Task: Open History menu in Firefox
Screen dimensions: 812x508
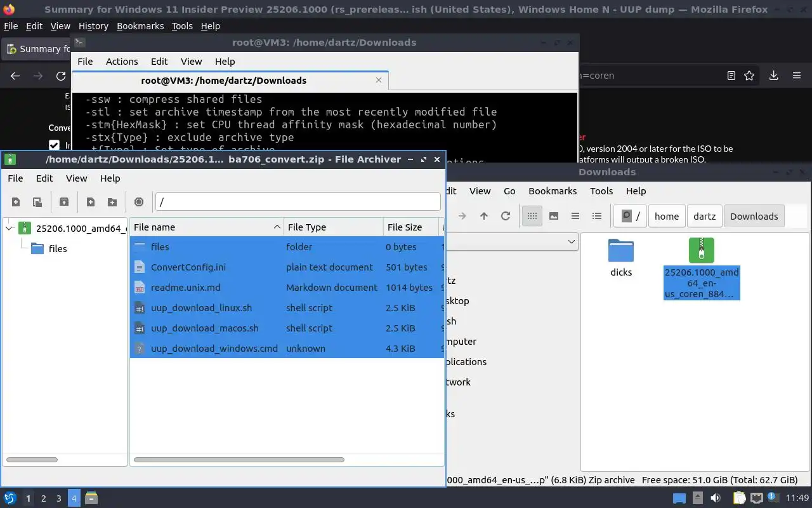Action: click(93, 26)
